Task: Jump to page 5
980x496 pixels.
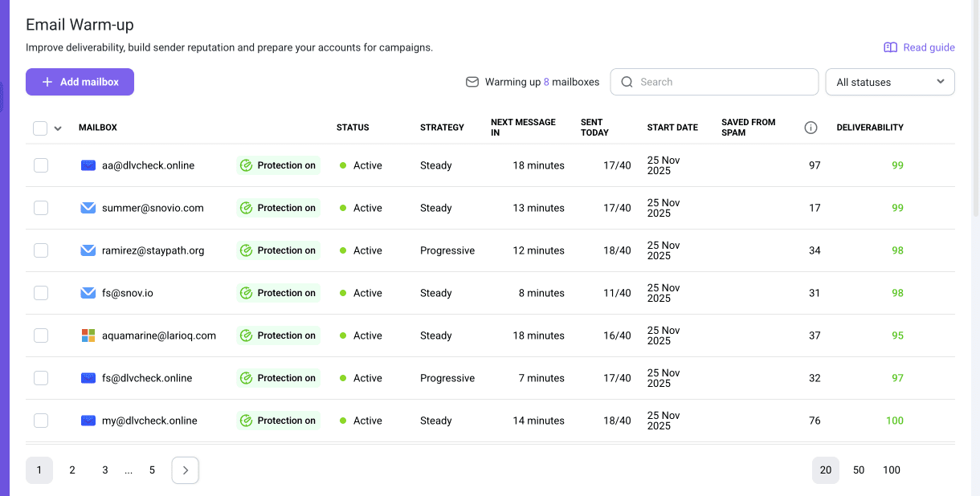Action: [x=152, y=470]
